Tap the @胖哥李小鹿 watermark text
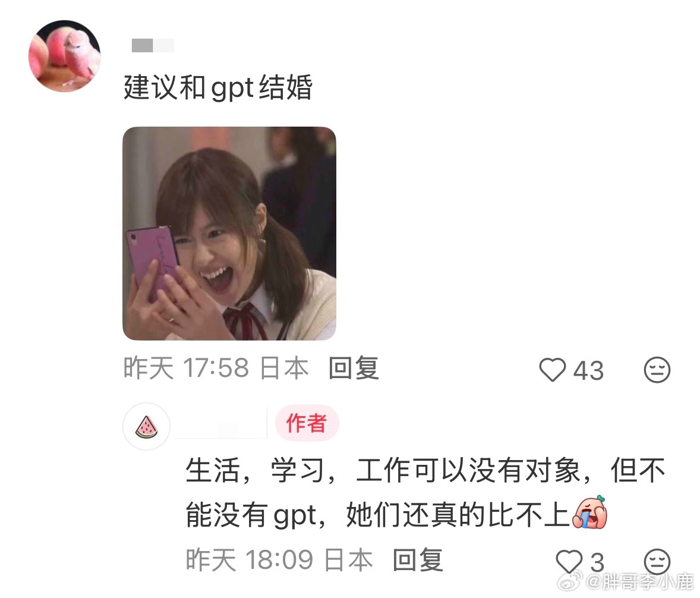Viewport: 700px width, 598px height. tap(639, 582)
